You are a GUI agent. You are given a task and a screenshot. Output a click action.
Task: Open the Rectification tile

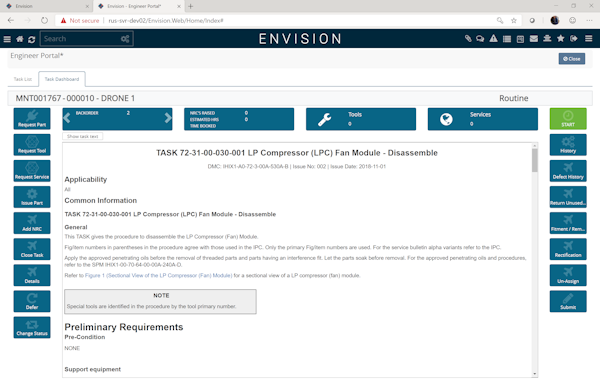coord(568,249)
